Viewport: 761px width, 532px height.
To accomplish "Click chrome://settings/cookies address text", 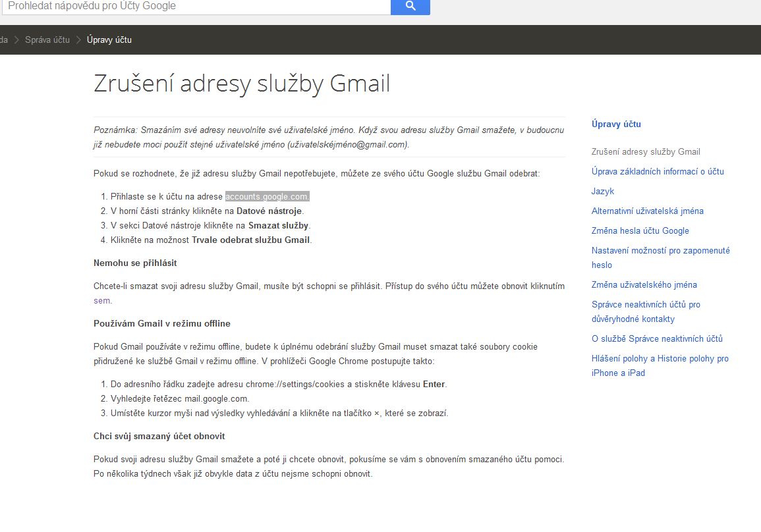I will tap(295, 384).
